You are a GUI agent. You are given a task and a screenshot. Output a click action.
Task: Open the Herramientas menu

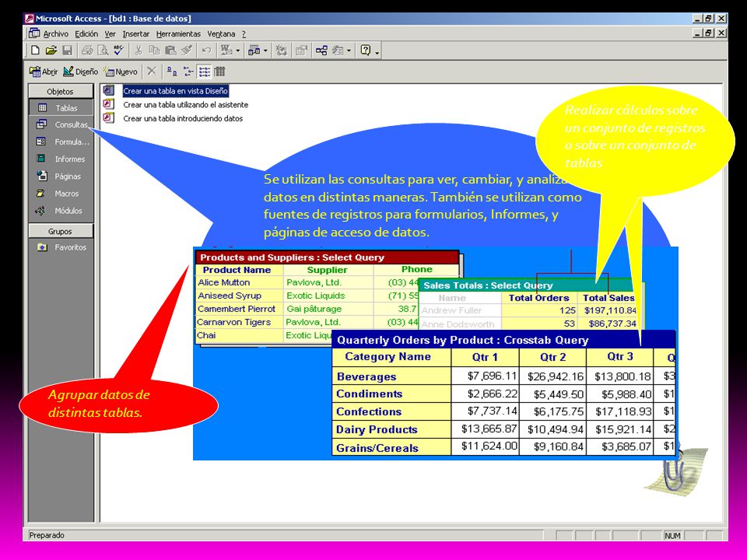coord(178,33)
